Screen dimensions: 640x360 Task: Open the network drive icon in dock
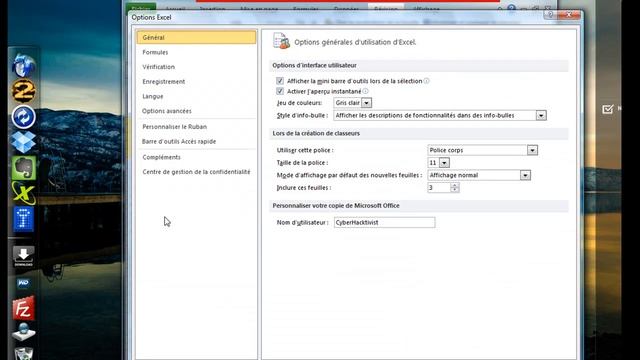pyautogui.click(x=23, y=332)
